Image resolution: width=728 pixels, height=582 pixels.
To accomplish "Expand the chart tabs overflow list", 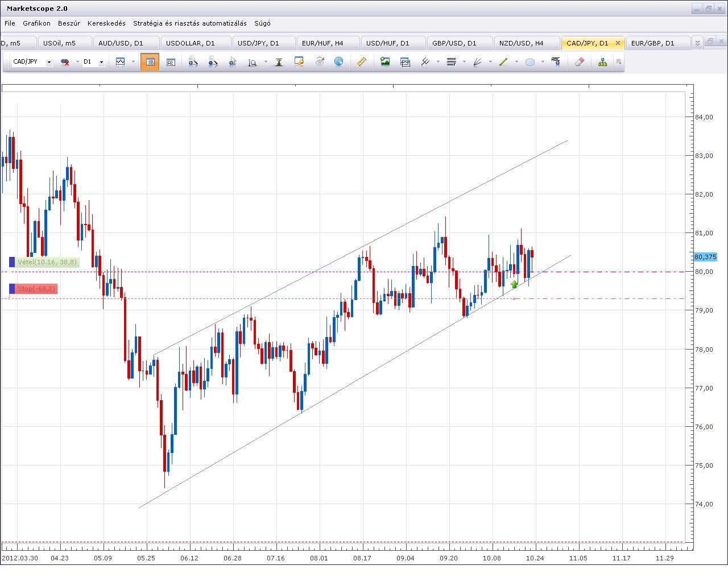I will 698,43.
